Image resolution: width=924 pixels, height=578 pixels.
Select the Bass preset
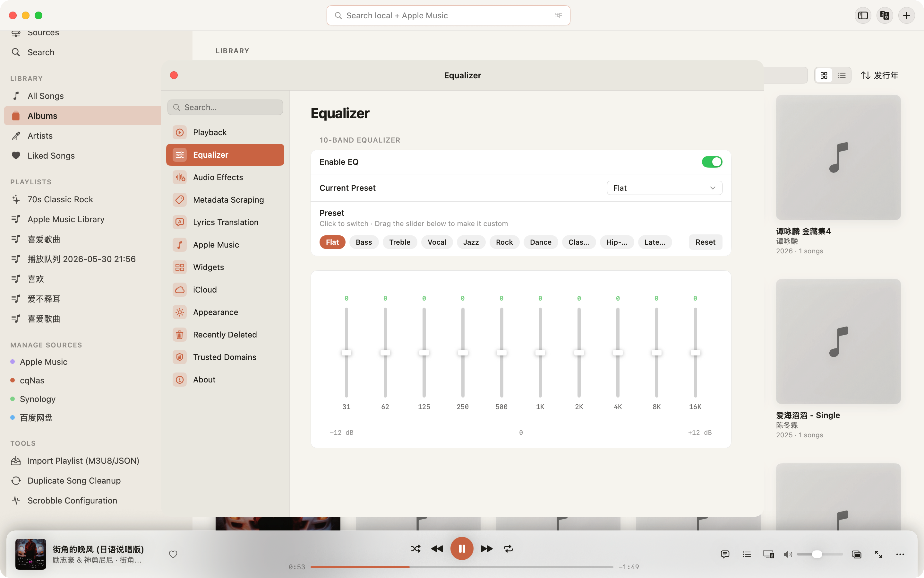[364, 242]
